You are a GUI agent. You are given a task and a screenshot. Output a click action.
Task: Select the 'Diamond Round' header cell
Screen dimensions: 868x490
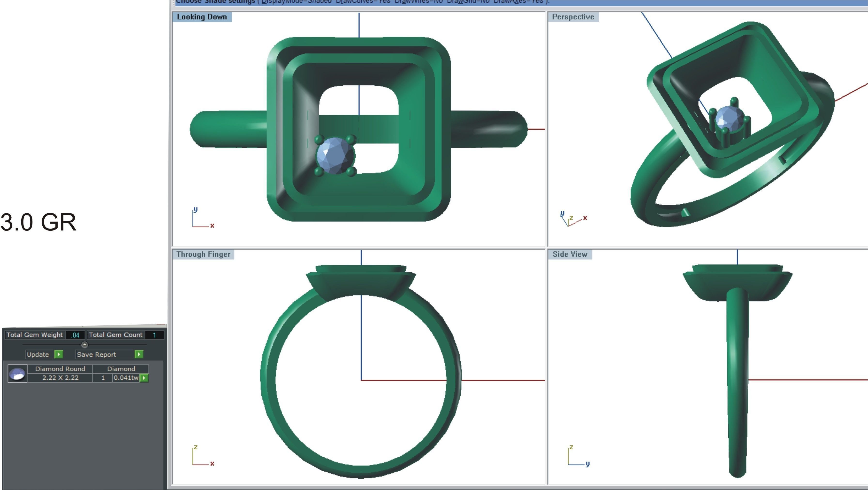coord(60,369)
